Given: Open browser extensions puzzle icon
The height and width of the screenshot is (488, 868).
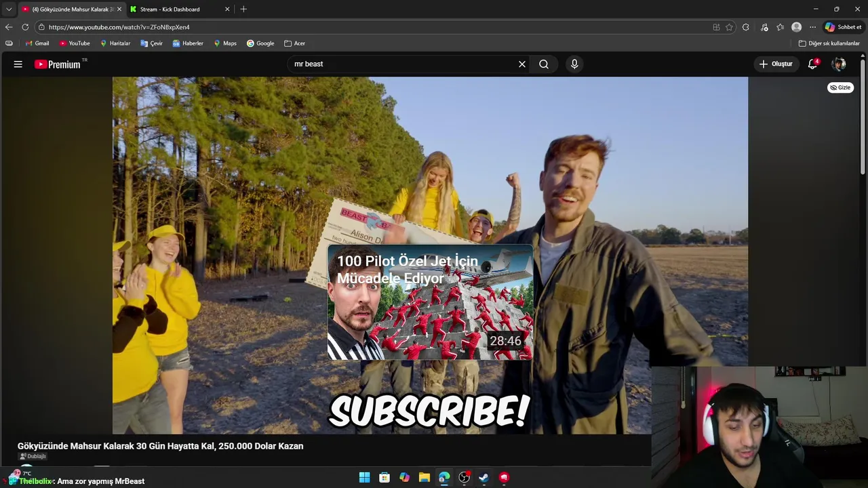Looking at the screenshot, I should pyautogui.click(x=746, y=27).
